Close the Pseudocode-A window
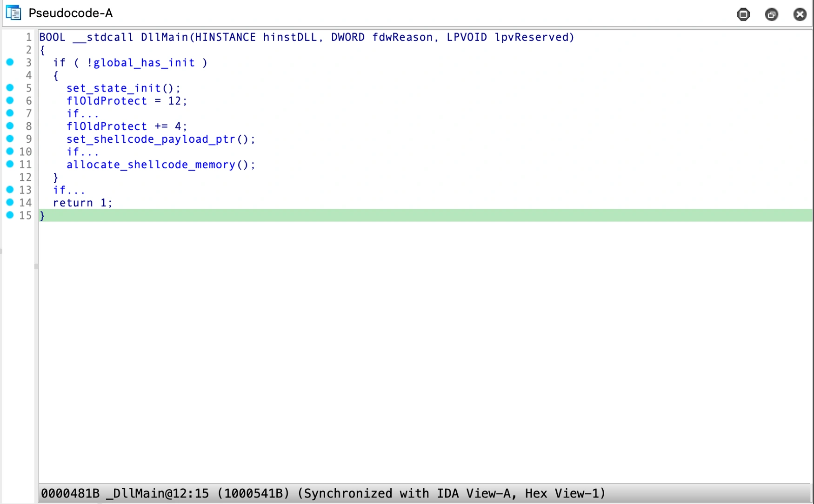814x504 pixels. click(x=800, y=14)
